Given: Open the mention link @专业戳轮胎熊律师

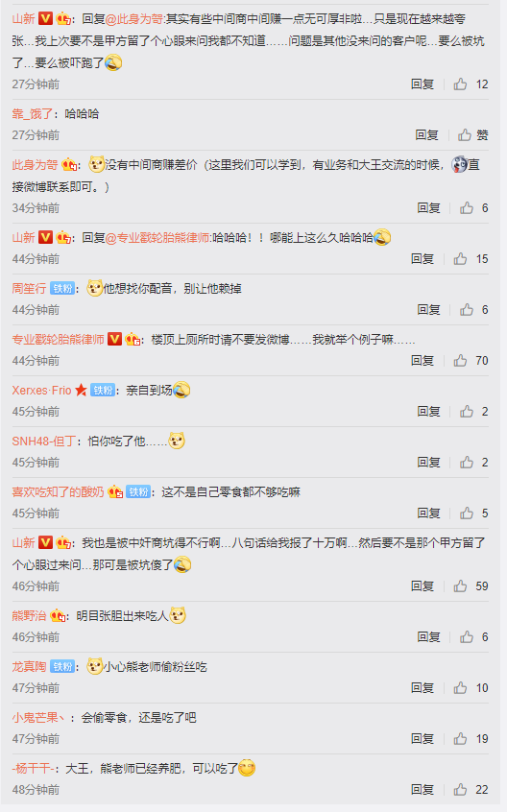Looking at the screenshot, I should (157, 238).
